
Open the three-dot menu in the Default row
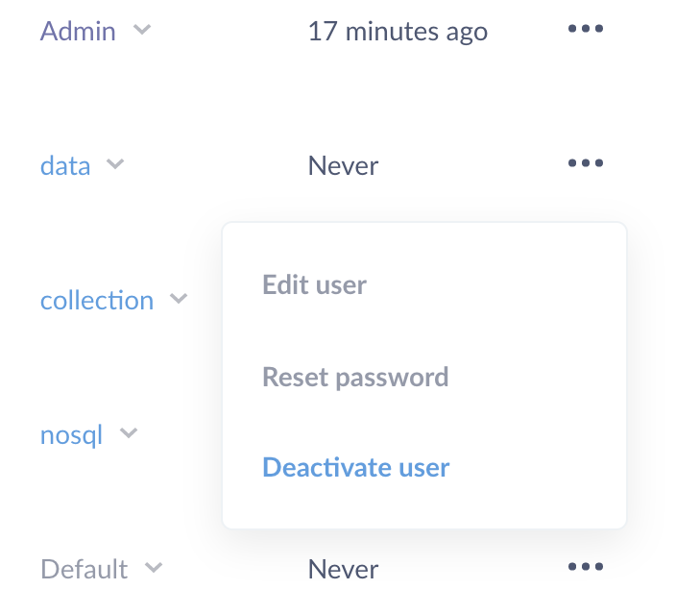click(585, 567)
